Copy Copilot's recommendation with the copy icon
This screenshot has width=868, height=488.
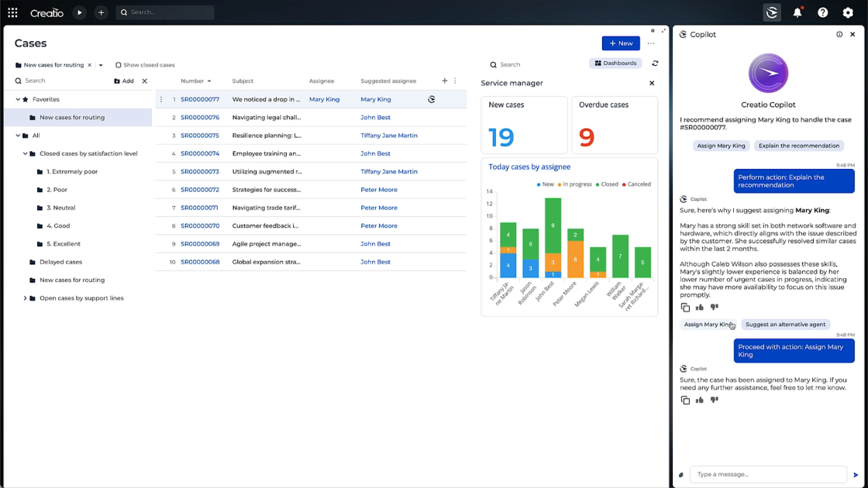click(685, 308)
